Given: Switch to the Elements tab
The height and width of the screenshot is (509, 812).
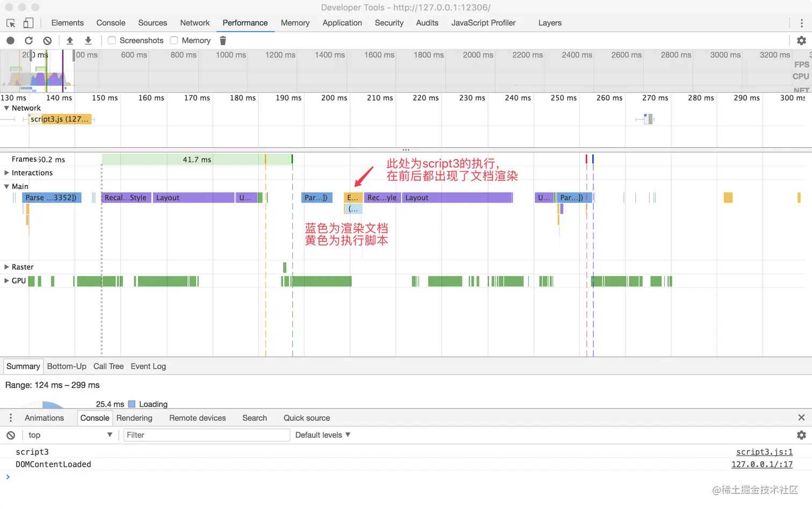Looking at the screenshot, I should (x=67, y=23).
